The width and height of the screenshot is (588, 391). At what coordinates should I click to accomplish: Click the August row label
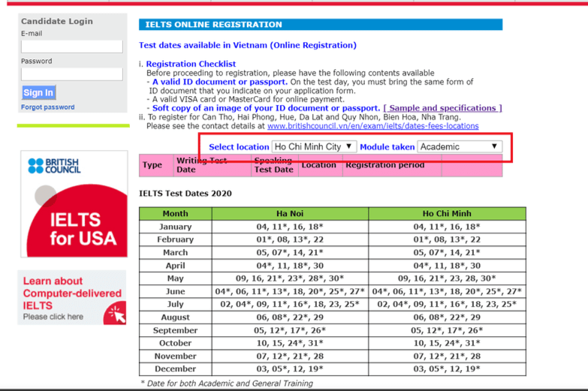tap(176, 317)
